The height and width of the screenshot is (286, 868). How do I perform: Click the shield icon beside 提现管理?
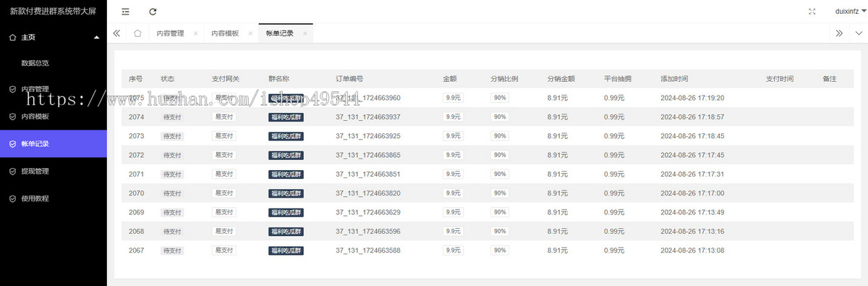[12, 171]
